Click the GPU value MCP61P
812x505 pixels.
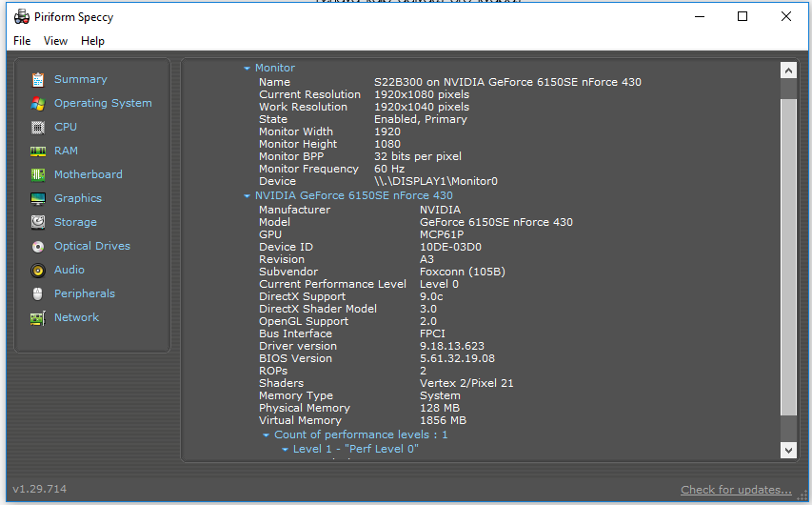[442, 234]
